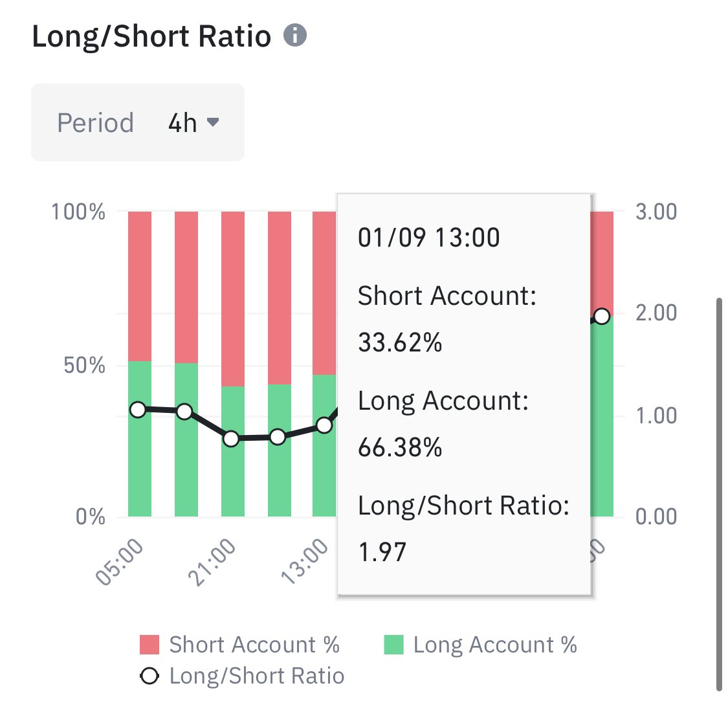
Task: Click the 01/09 13:00 tooltip header
Action: (429, 238)
